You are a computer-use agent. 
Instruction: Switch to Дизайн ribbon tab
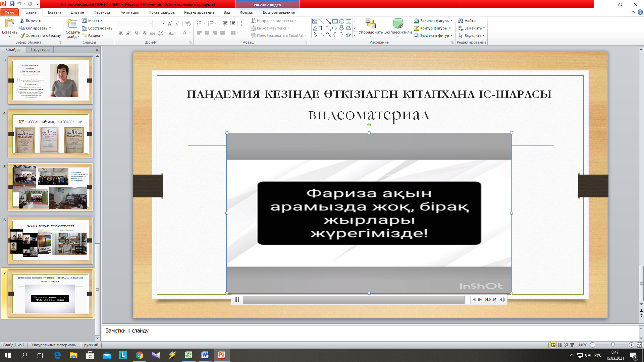pos(77,12)
